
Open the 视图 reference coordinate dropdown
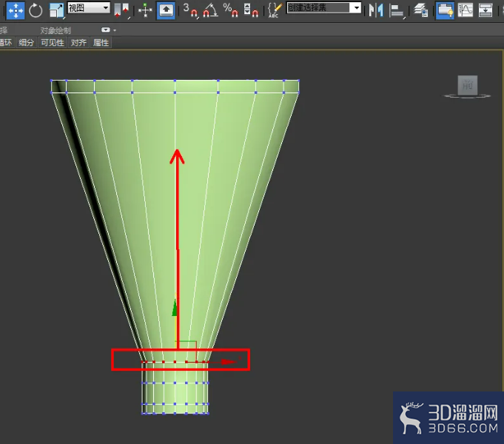point(89,7)
